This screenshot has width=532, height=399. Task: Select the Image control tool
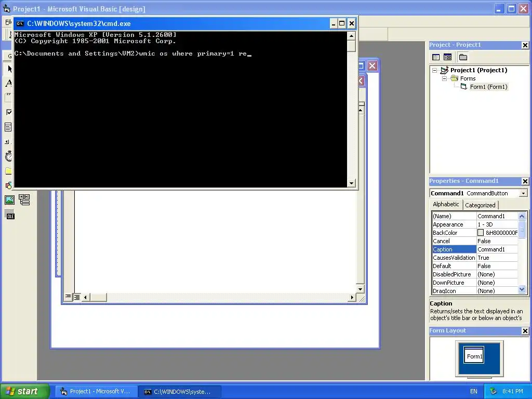pyautogui.click(x=9, y=200)
